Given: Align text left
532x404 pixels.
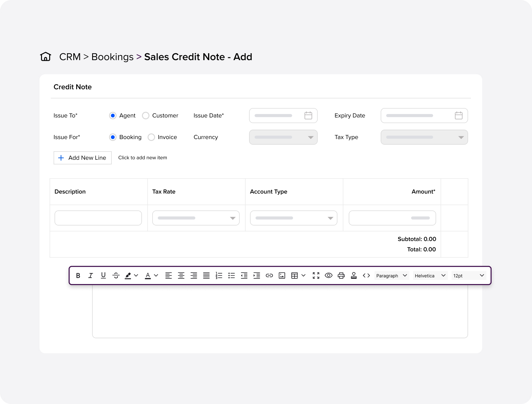Looking at the screenshot, I should coord(169,276).
